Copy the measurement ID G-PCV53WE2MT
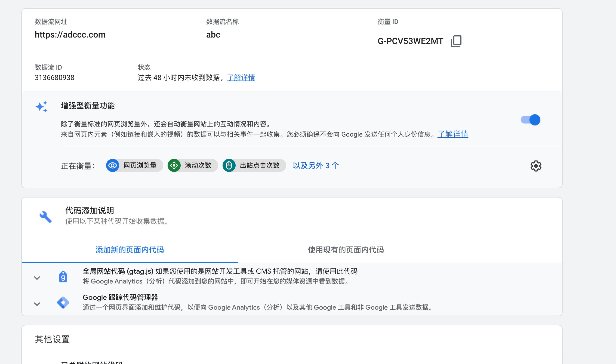Image resolution: width=616 pixels, height=364 pixels. pos(456,41)
